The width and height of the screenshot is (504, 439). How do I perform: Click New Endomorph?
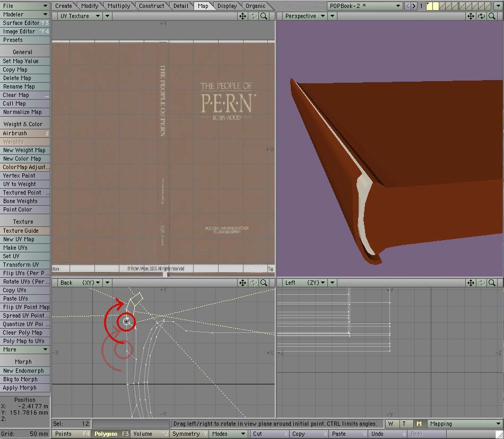coord(25,371)
